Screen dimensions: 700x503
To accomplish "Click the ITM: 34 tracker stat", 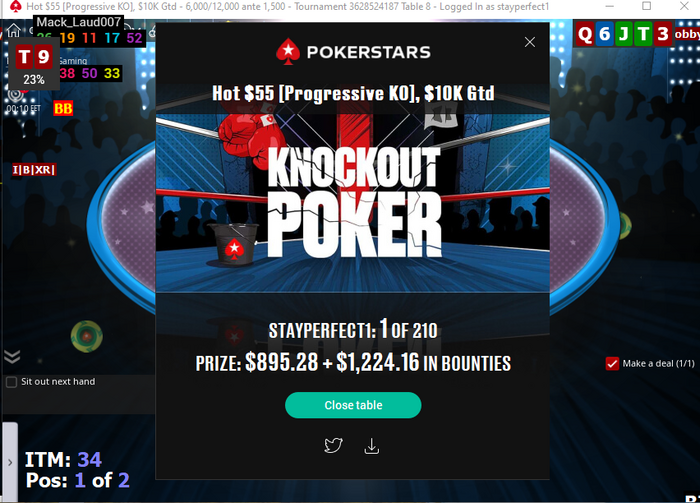I will (63, 460).
